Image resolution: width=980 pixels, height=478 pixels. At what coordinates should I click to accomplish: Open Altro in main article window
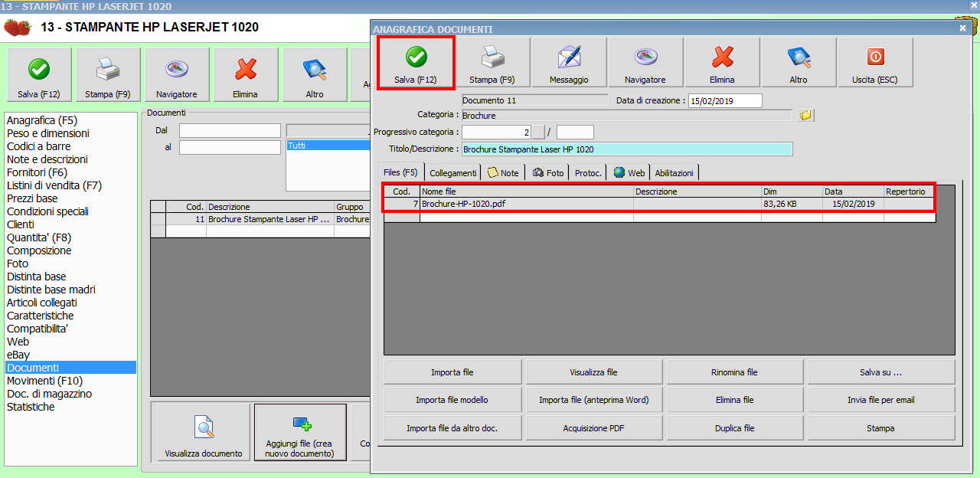315,74
